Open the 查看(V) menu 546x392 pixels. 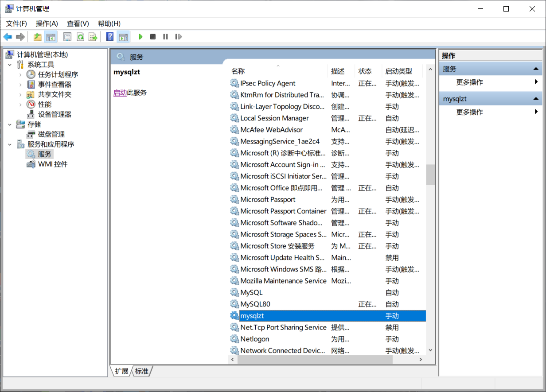pos(78,23)
